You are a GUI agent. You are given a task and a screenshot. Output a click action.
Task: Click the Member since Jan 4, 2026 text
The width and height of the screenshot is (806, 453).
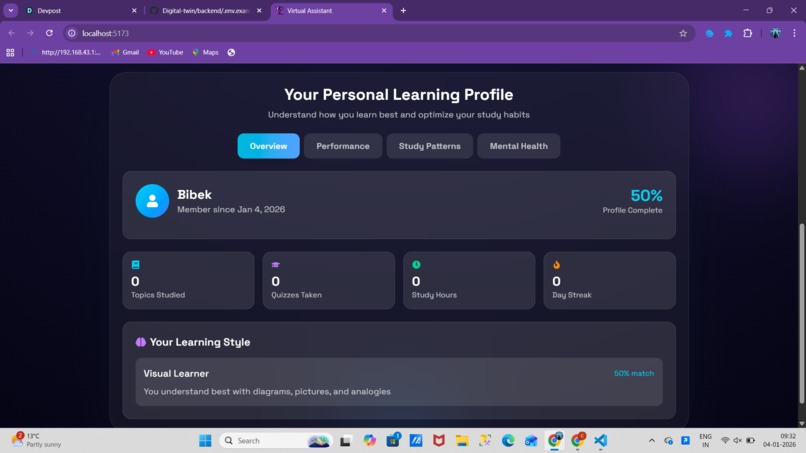(231, 209)
